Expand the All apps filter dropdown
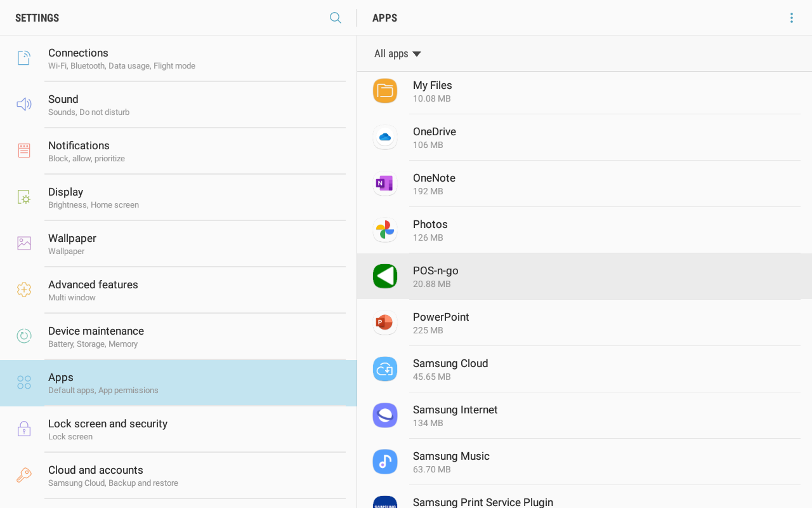Viewport: 812px width, 508px height. pyautogui.click(x=398, y=54)
